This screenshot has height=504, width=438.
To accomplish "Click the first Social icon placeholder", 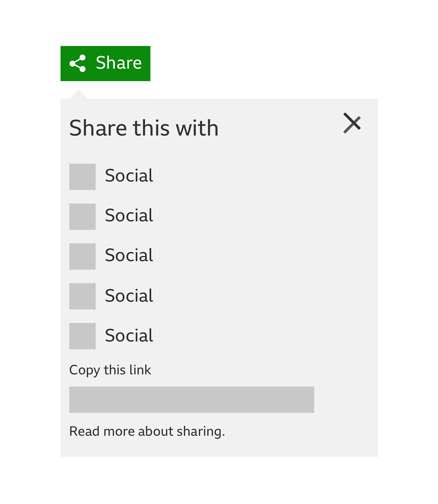I will click(82, 177).
